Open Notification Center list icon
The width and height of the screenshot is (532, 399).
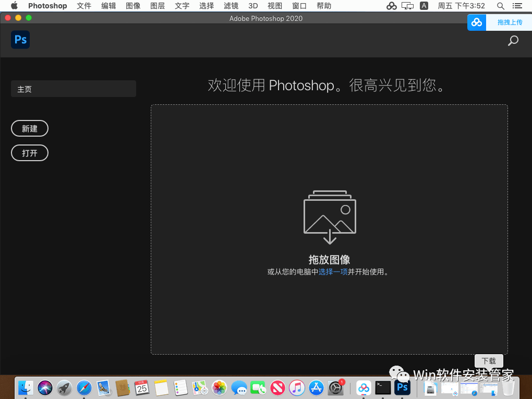pyautogui.click(x=517, y=6)
